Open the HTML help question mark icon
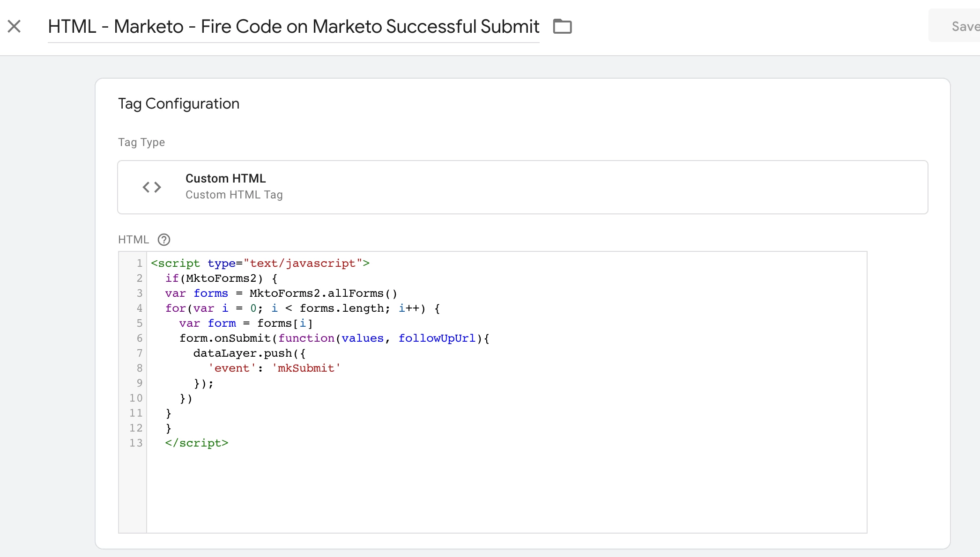The width and height of the screenshot is (980, 557). click(164, 240)
